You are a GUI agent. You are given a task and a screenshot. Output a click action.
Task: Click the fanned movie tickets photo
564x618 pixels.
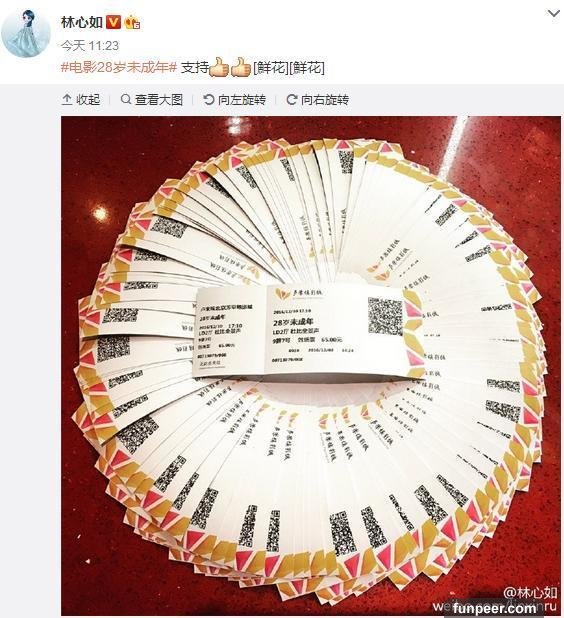click(x=311, y=366)
